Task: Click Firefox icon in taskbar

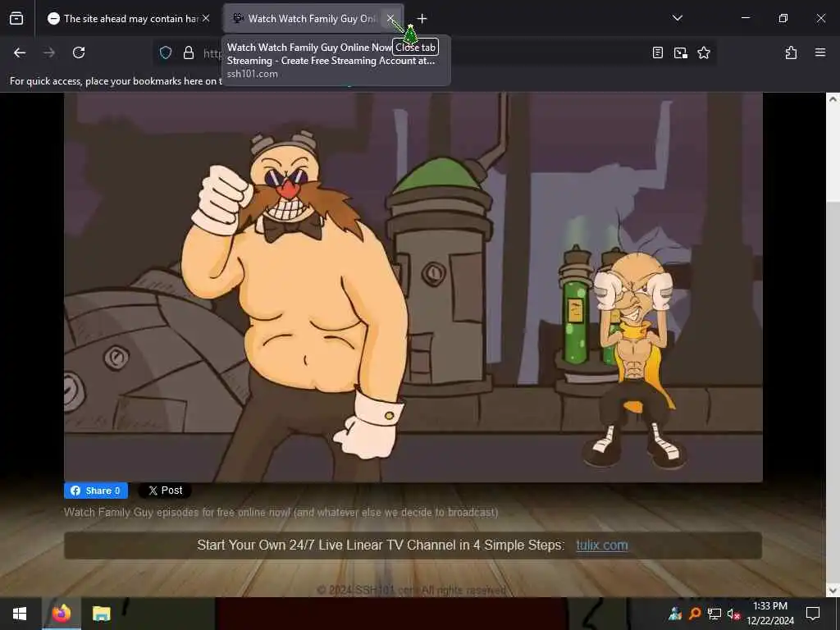Action: 61,614
